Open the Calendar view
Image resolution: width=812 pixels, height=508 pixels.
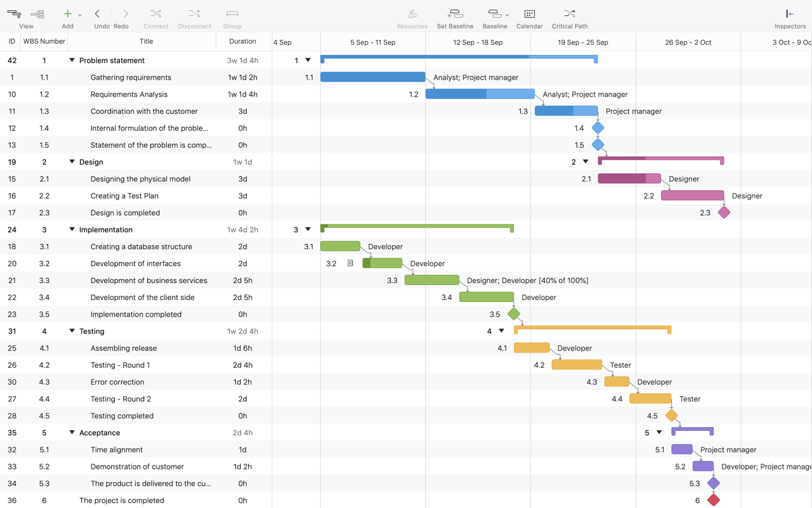[x=529, y=14]
